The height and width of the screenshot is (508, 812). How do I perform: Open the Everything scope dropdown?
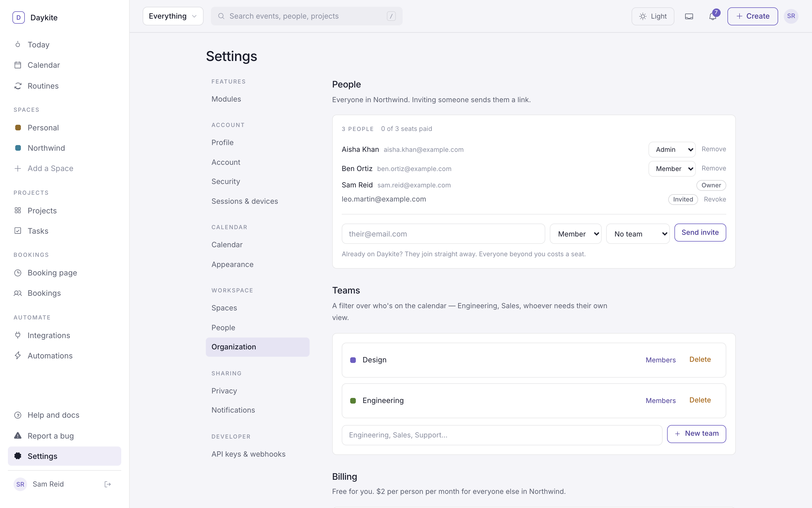(x=173, y=16)
